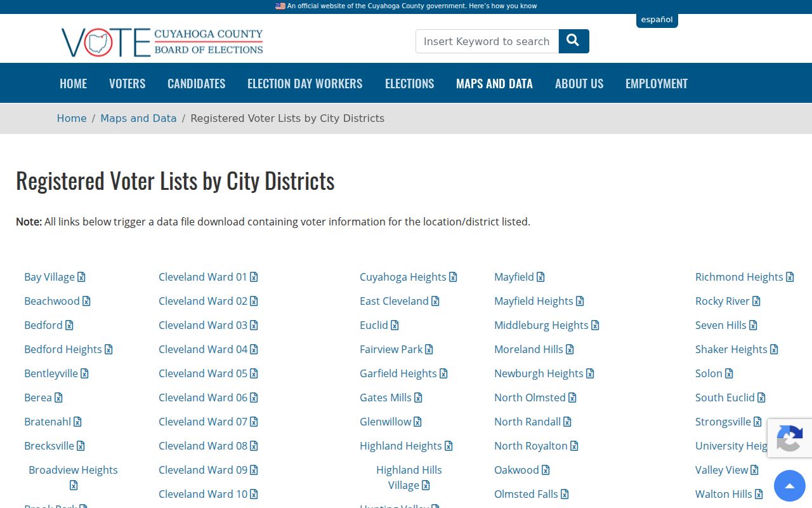
Task: Click the Excel icon beside Richmond Heights
Action: [790, 277]
